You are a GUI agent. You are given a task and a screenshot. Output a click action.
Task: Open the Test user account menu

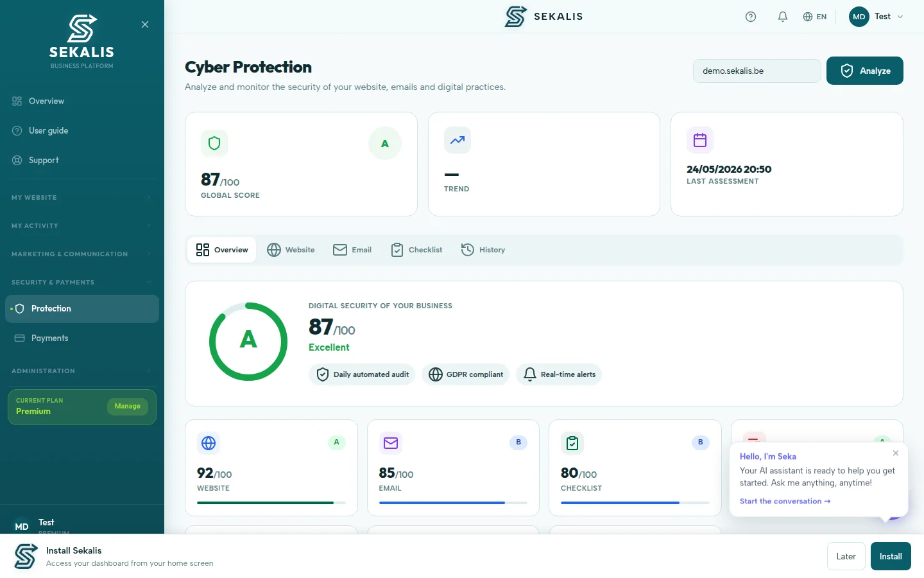tap(877, 17)
